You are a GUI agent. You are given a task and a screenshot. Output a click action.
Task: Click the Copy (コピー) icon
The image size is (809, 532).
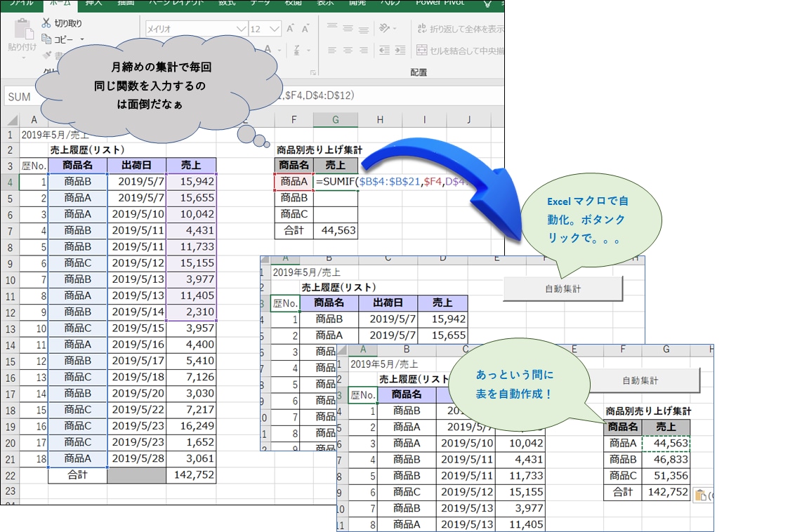46,39
